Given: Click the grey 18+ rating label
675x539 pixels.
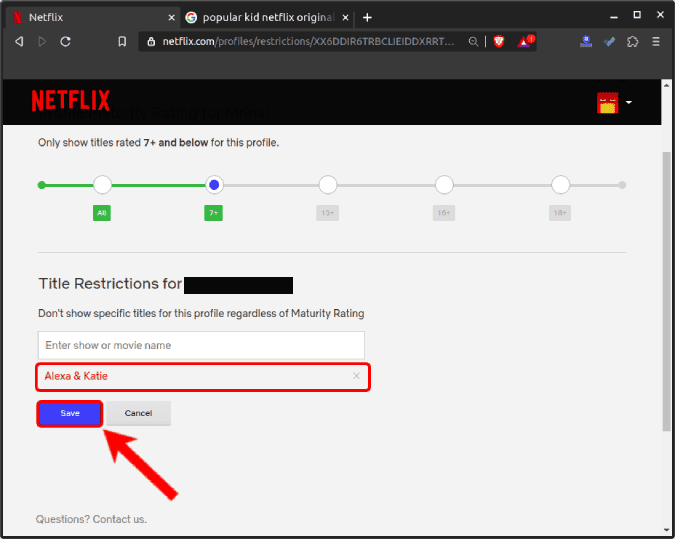Looking at the screenshot, I should pyautogui.click(x=560, y=213).
